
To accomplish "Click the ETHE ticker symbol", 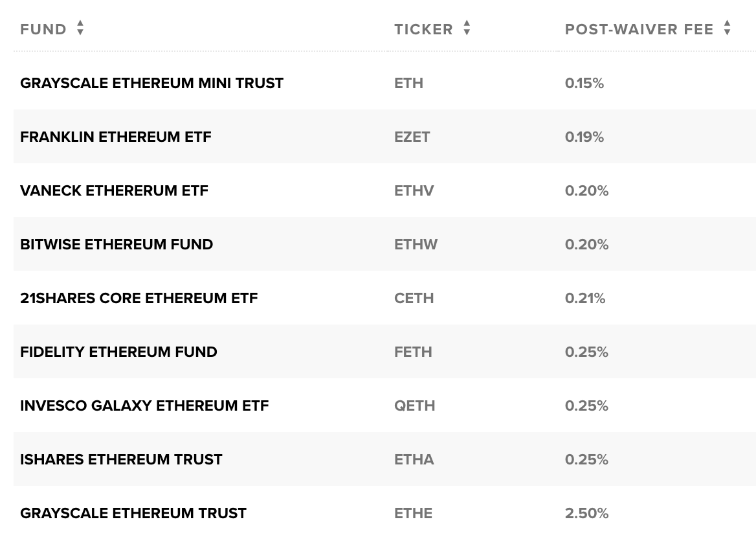I will [x=413, y=513].
